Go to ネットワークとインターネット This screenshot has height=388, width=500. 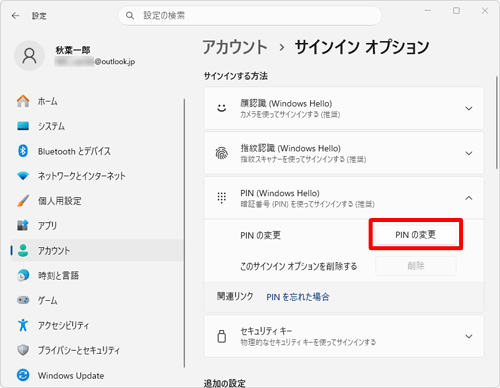(x=97, y=176)
